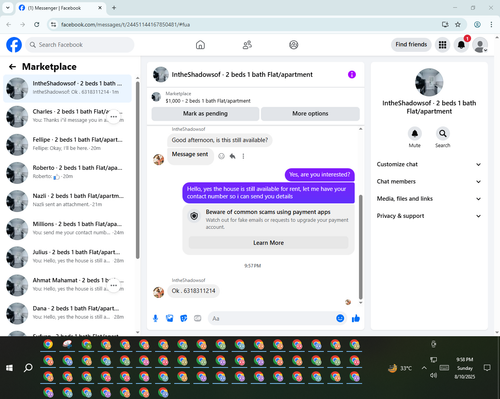Screen dimensions: 500x399
Task: Click the browser address bar
Action: [248, 24]
